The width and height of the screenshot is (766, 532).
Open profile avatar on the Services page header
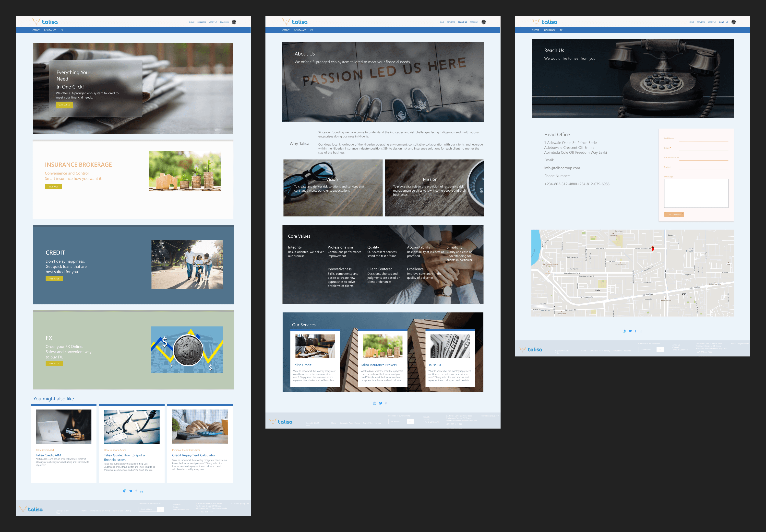click(x=234, y=22)
